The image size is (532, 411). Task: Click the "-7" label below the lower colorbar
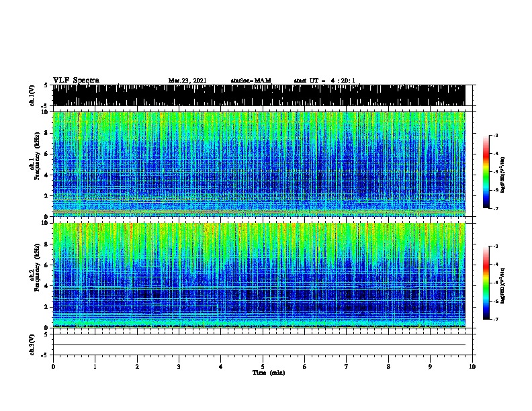pos(496,319)
